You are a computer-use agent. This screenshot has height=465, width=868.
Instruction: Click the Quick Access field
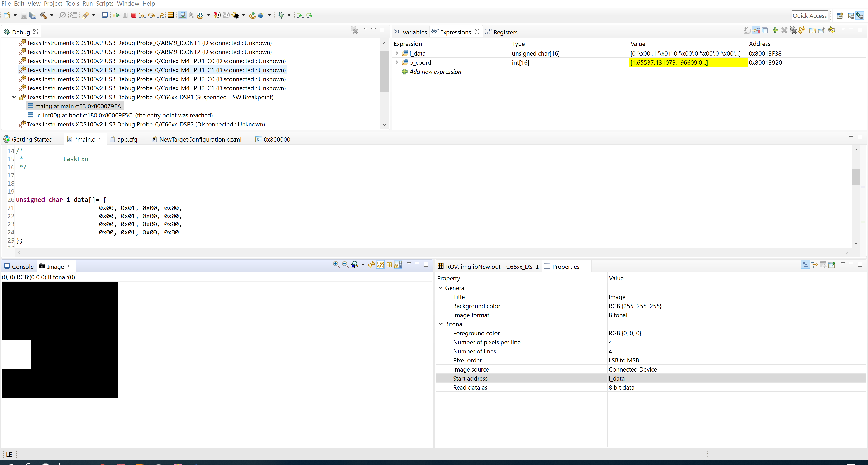(809, 16)
